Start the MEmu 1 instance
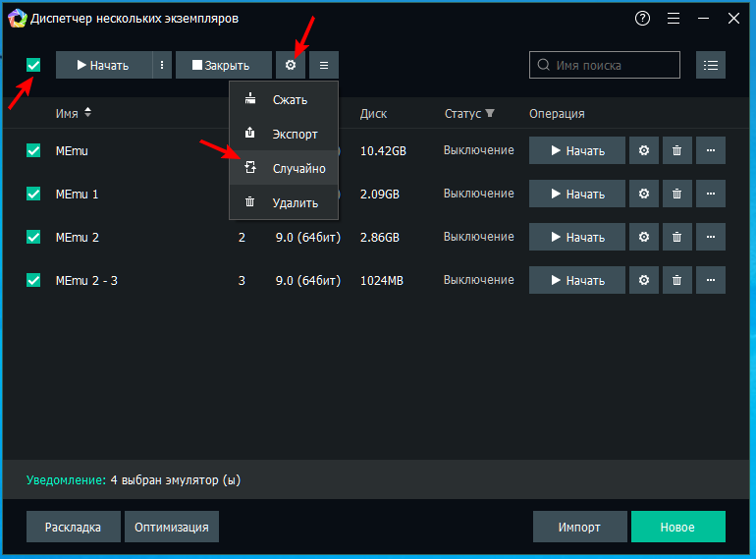756x559 pixels. coord(577,194)
